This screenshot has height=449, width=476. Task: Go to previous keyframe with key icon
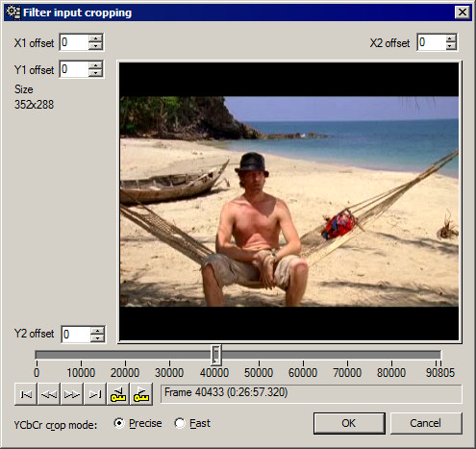tap(118, 394)
